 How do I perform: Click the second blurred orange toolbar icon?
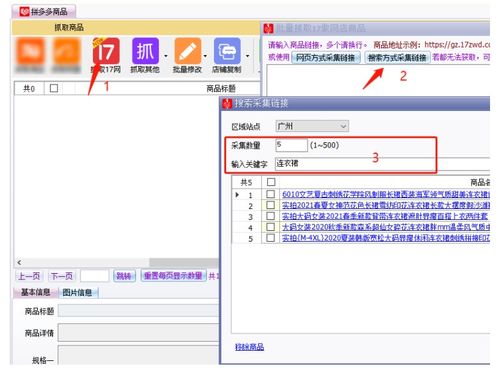[x=66, y=51]
